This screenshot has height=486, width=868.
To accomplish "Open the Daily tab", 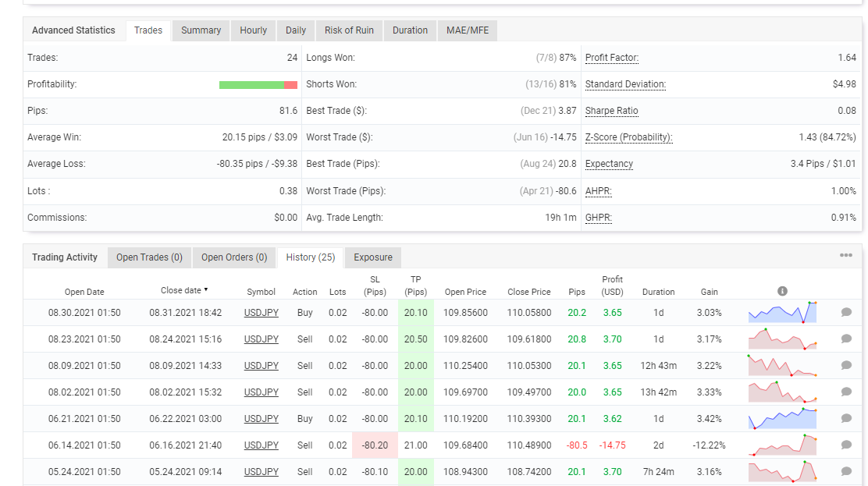I will pos(296,30).
